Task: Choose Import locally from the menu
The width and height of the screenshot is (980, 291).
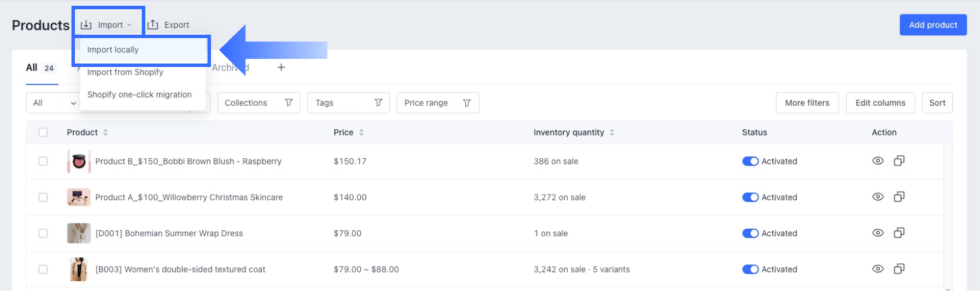Action: 113,50
